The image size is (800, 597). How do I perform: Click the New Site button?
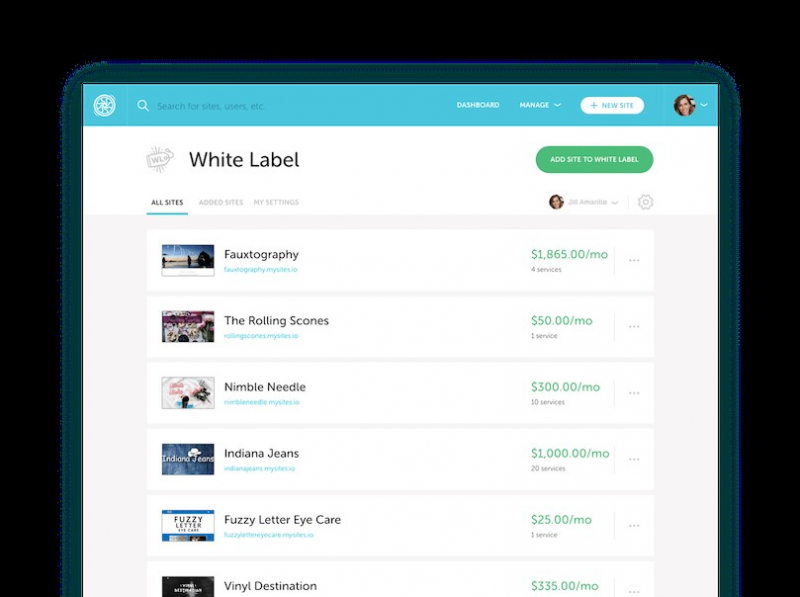(x=612, y=106)
